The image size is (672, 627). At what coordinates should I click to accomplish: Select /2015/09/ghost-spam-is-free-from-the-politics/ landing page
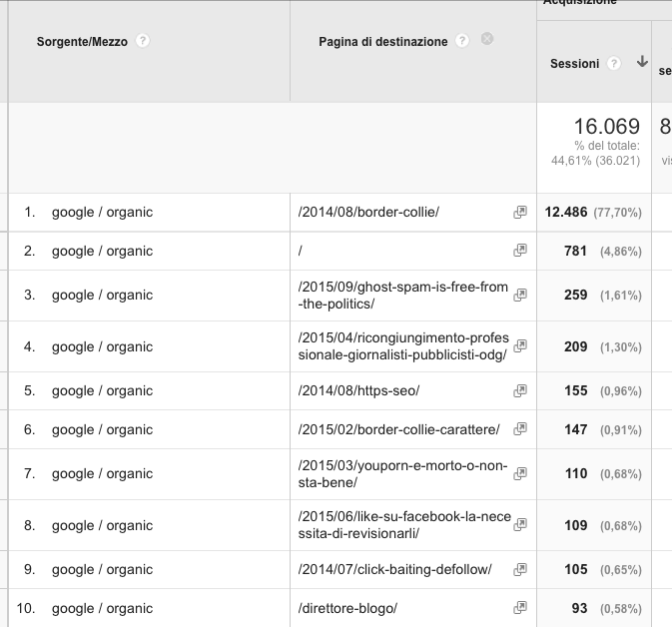(402, 296)
